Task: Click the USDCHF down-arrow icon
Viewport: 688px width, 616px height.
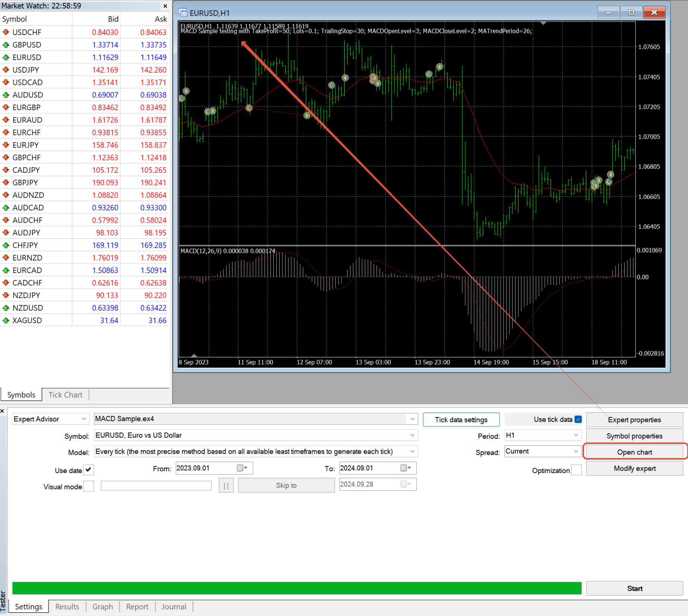Action: 6,32
